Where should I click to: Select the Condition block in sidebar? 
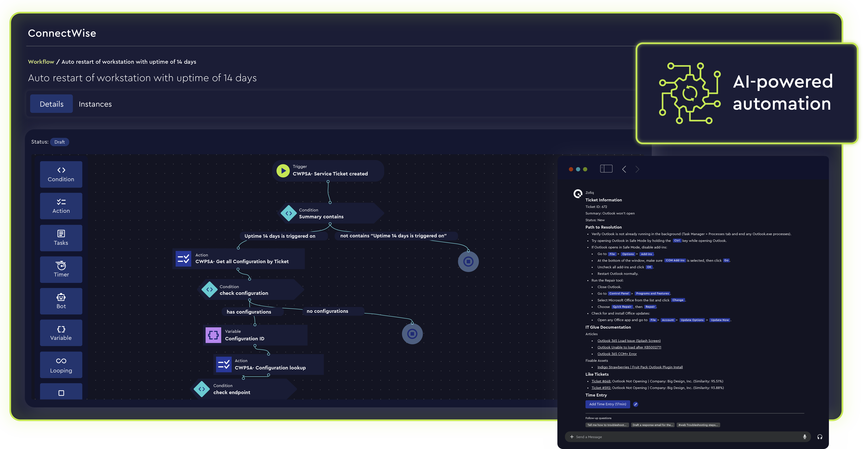tap(61, 174)
